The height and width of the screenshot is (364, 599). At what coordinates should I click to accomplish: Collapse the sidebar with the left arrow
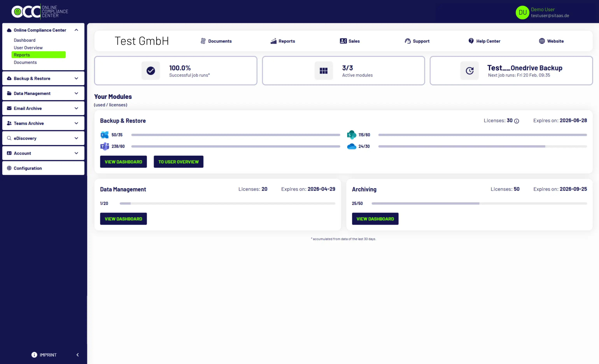click(x=78, y=355)
